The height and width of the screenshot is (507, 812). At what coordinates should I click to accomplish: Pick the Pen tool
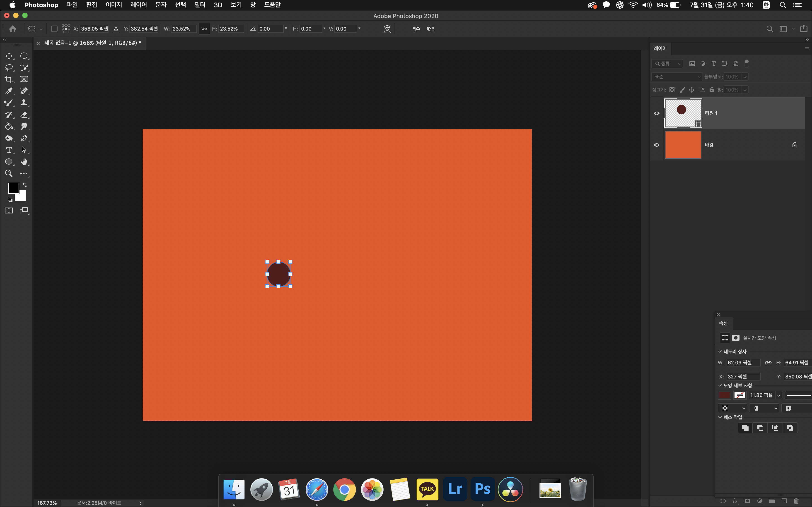coord(24,138)
